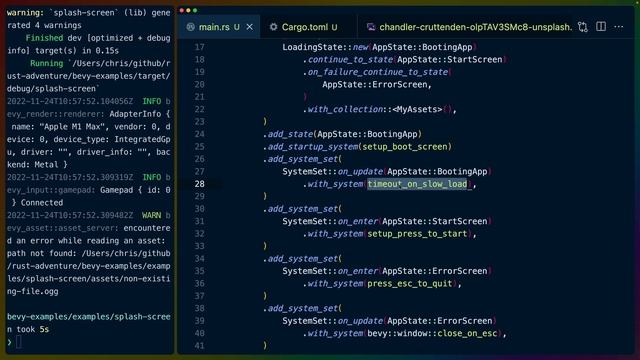This screenshot has width=640, height=360.
Task: Click setup_boot_screen on line 25
Action: (x=405, y=147)
